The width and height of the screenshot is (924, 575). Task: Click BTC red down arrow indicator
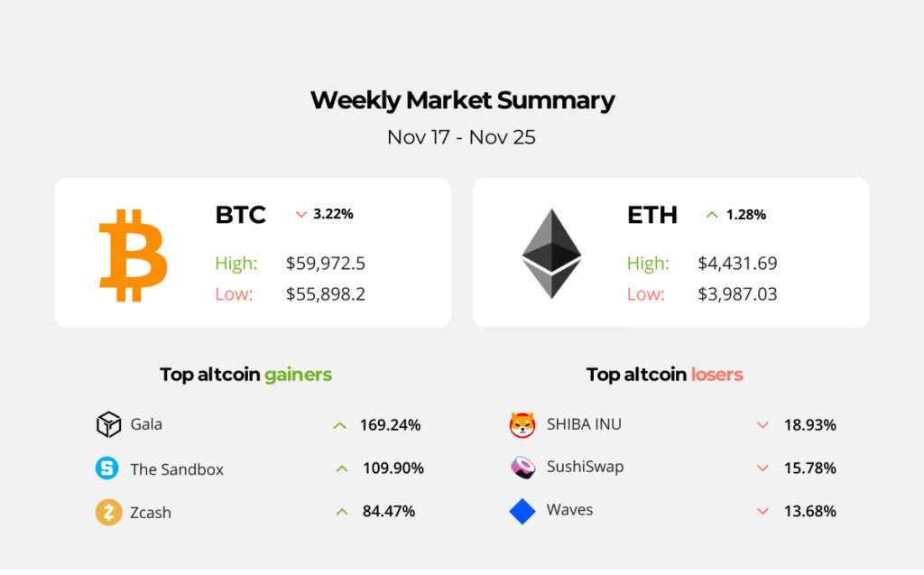301,215
